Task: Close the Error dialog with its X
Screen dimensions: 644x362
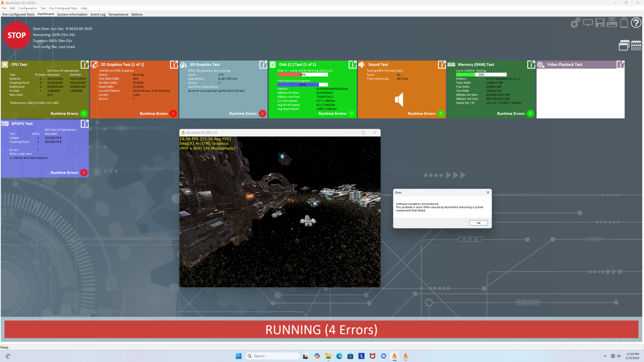Action: [x=488, y=192]
